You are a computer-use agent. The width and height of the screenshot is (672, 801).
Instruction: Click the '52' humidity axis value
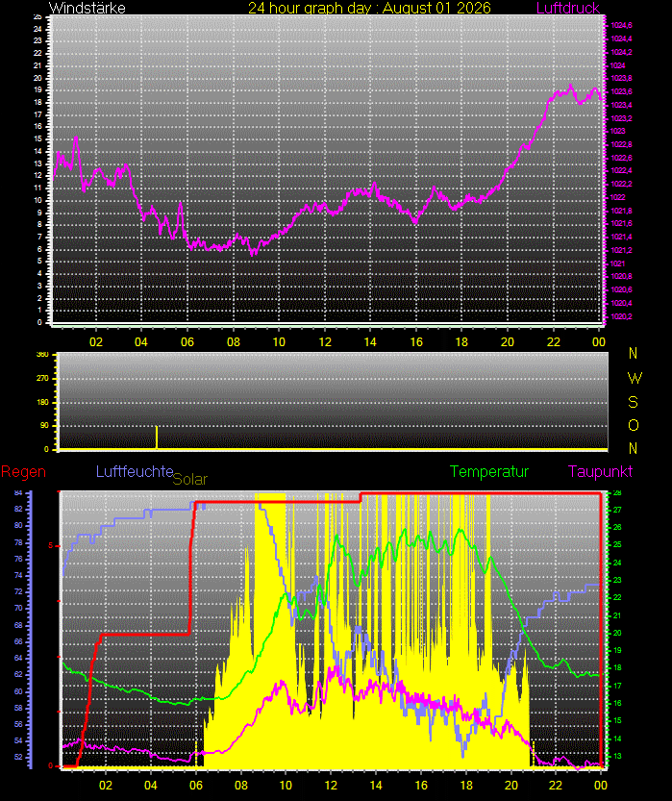click(18, 757)
